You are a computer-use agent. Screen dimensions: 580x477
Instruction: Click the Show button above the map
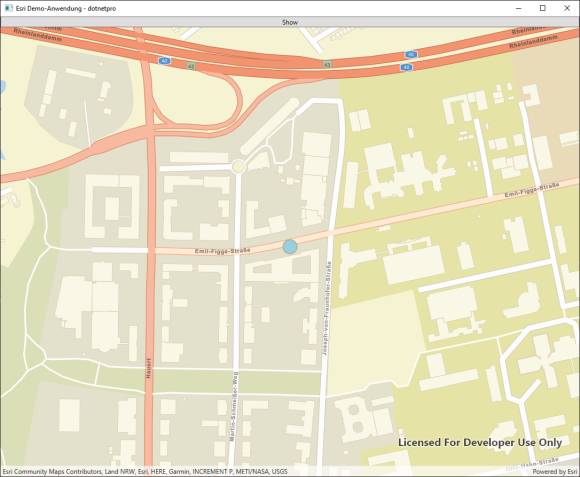(290, 22)
